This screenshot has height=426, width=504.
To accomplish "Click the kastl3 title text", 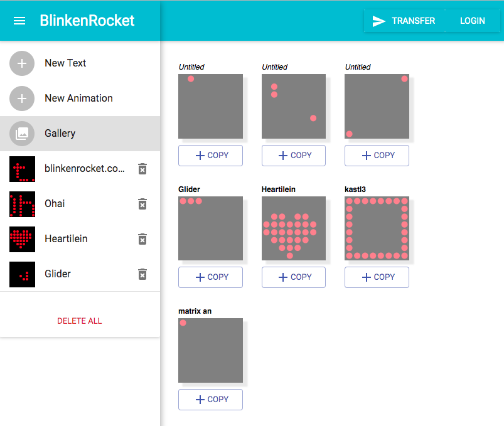I will pos(355,189).
